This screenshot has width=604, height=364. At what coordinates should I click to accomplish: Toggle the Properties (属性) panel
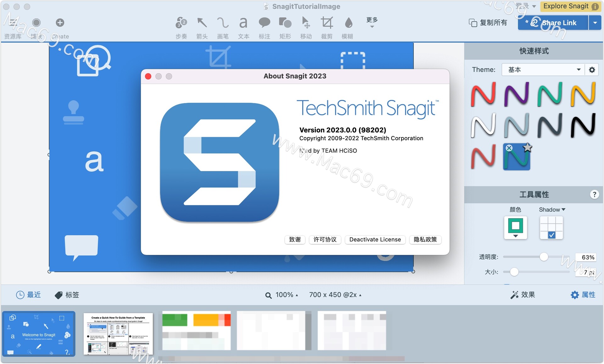click(x=583, y=295)
